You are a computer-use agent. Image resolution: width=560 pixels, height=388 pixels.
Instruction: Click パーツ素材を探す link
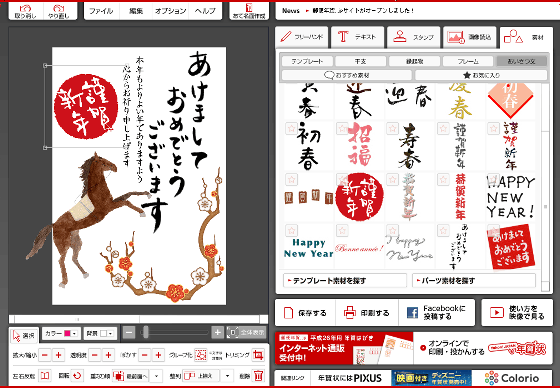tap(474, 280)
